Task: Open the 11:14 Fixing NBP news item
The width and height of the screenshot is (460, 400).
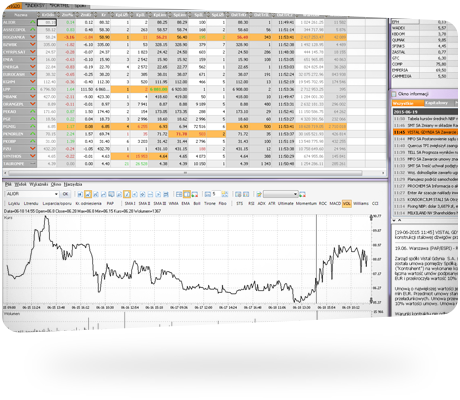Action: pyautogui.click(x=425, y=206)
